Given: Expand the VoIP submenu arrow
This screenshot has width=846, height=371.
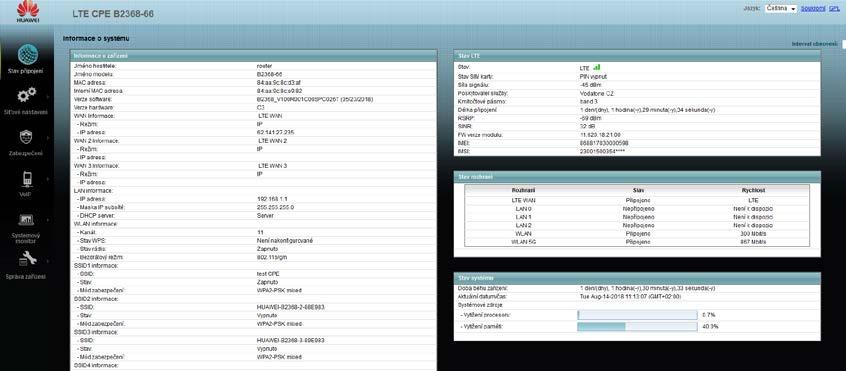Looking at the screenshot, I should point(47,179).
